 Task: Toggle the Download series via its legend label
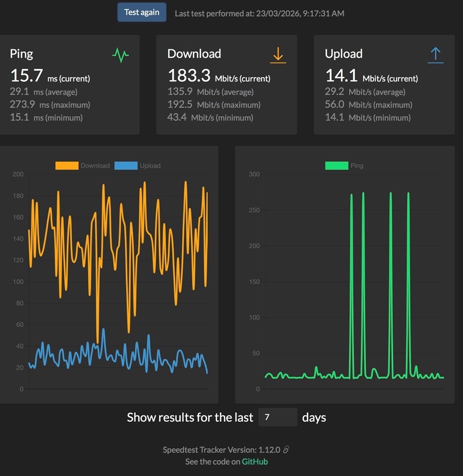[x=95, y=166]
